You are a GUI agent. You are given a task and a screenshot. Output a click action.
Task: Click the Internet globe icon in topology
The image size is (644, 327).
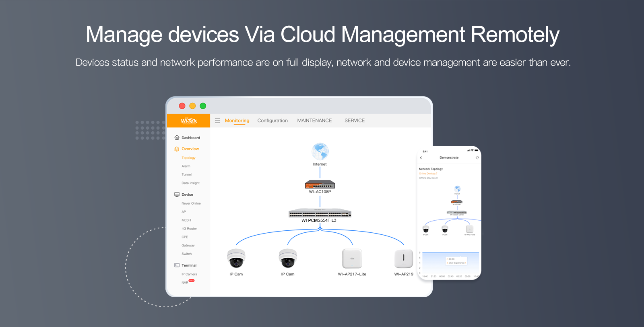tap(320, 152)
